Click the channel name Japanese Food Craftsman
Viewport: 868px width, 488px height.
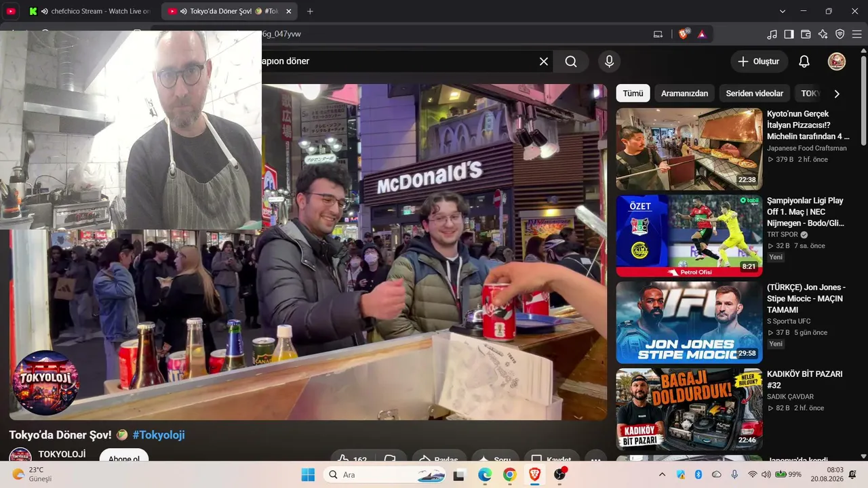[x=807, y=148]
